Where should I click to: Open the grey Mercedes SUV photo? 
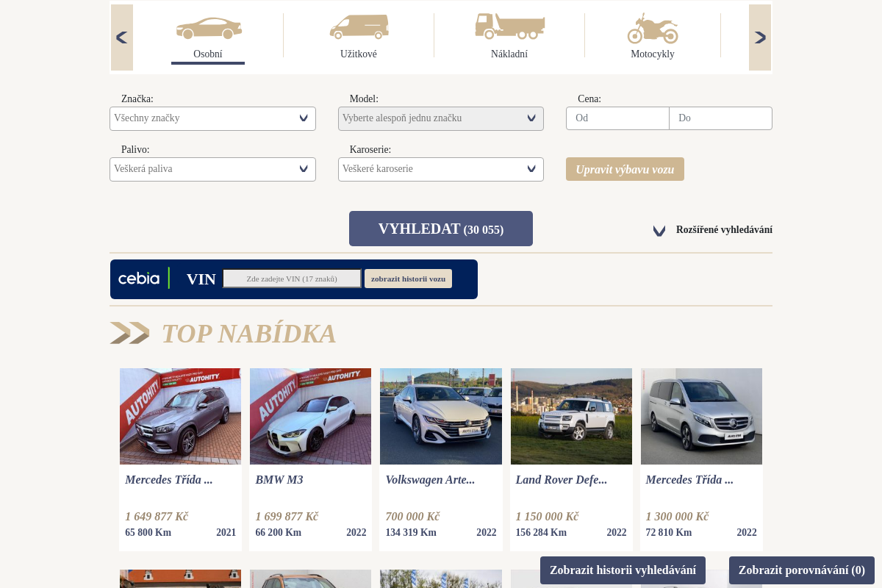point(180,416)
